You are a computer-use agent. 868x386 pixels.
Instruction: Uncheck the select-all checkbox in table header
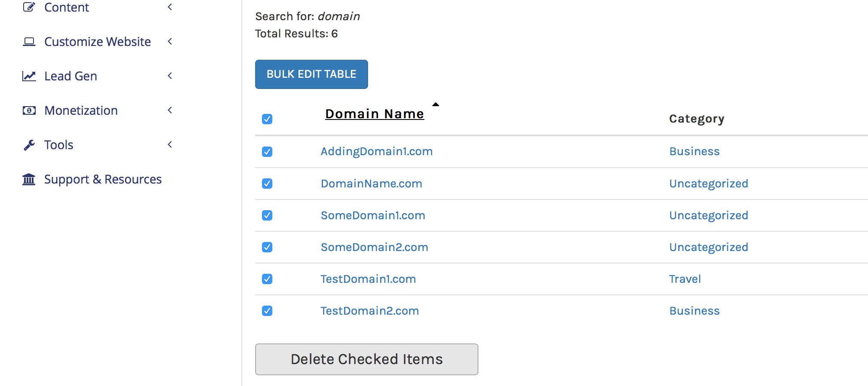click(267, 119)
